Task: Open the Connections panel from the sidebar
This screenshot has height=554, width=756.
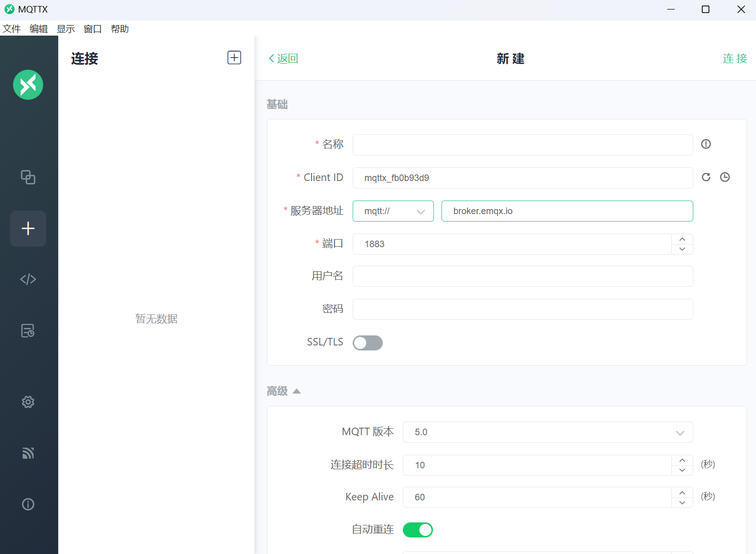Action: (28, 177)
